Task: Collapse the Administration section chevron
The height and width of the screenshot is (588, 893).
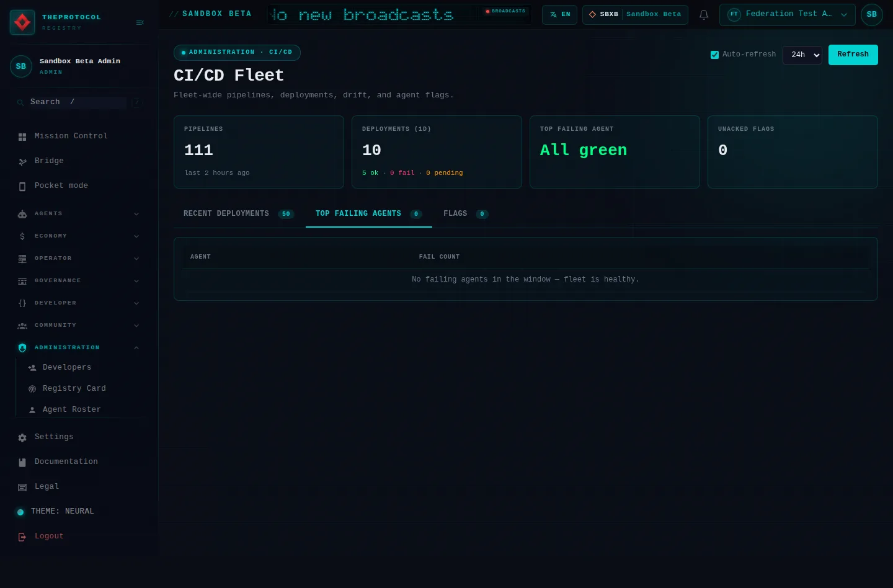Action: point(136,348)
